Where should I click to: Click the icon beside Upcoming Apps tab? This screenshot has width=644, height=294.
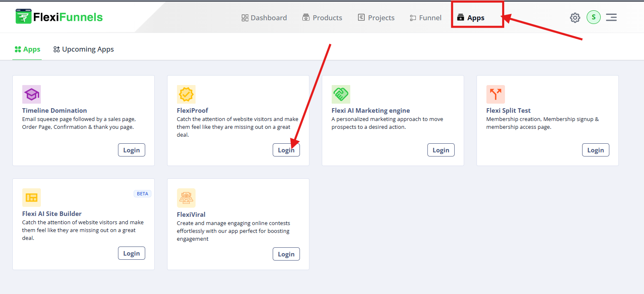click(57, 50)
